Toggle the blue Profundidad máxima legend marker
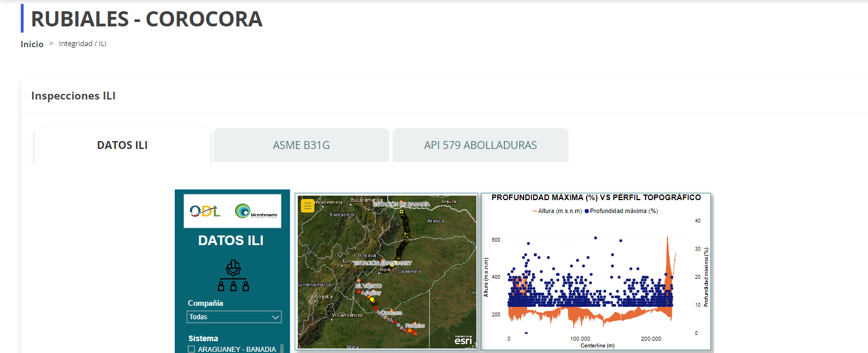This screenshot has width=868, height=353. click(588, 211)
